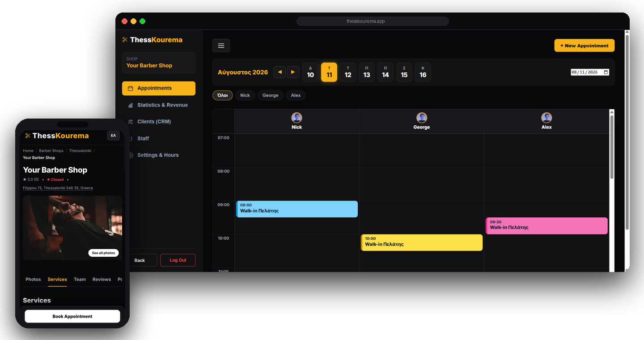Open Nick's 09:00 walk-in appointment
Image resolution: width=644 pixels, height=340 pixels.
click(x=297, y=209)
